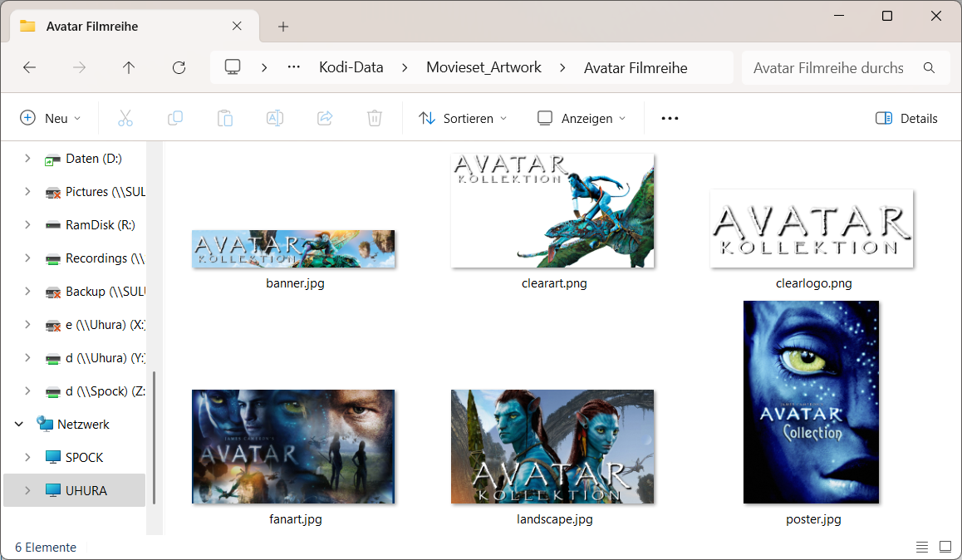Expand the SPOCK computer node
The image size is (962, 560).
(x=27, y=457)
